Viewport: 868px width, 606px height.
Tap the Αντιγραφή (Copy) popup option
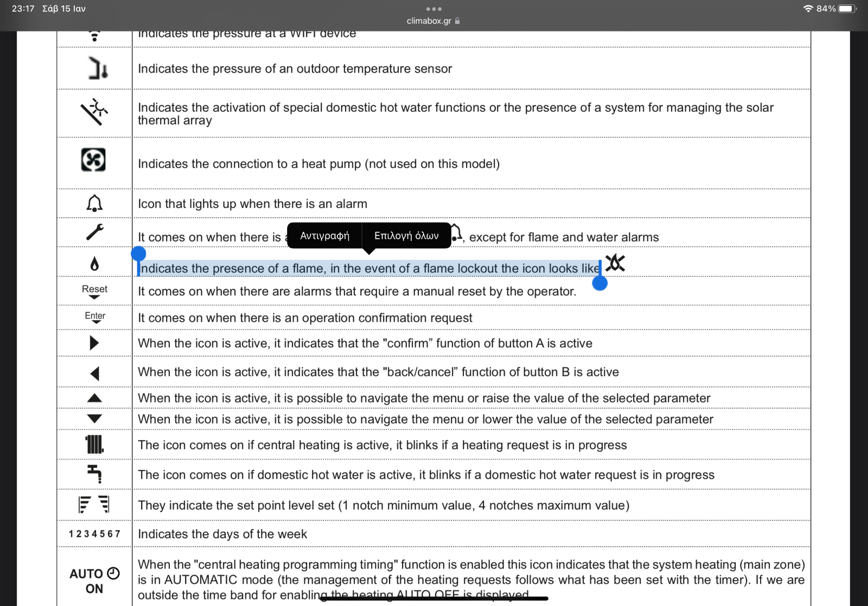pyautogui.click(x=324, y=235)
